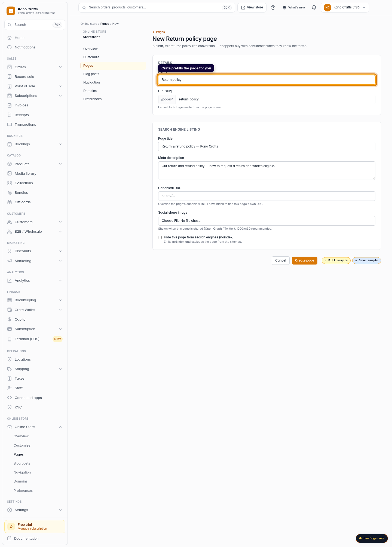Screen dimensions: 392x547
Task: Click the Documentation external link icon
Action: [x=9, y=538]
